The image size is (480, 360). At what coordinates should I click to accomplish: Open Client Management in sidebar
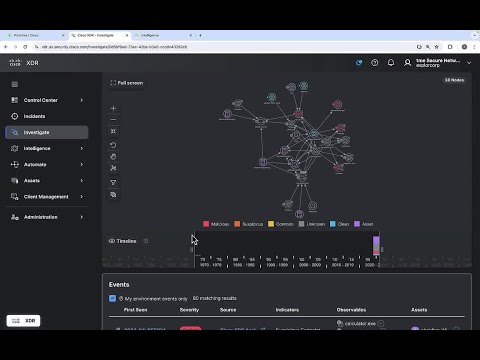[46, 197]
